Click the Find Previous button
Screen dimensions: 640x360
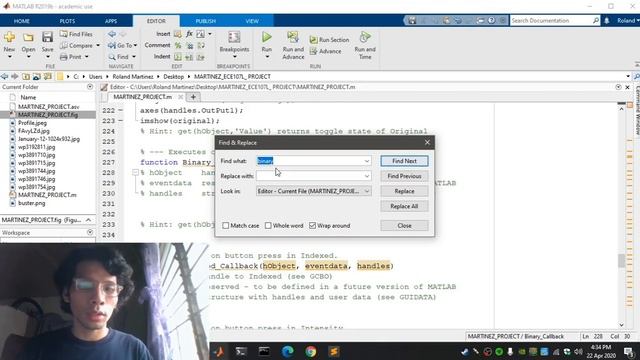click(404, 176)
